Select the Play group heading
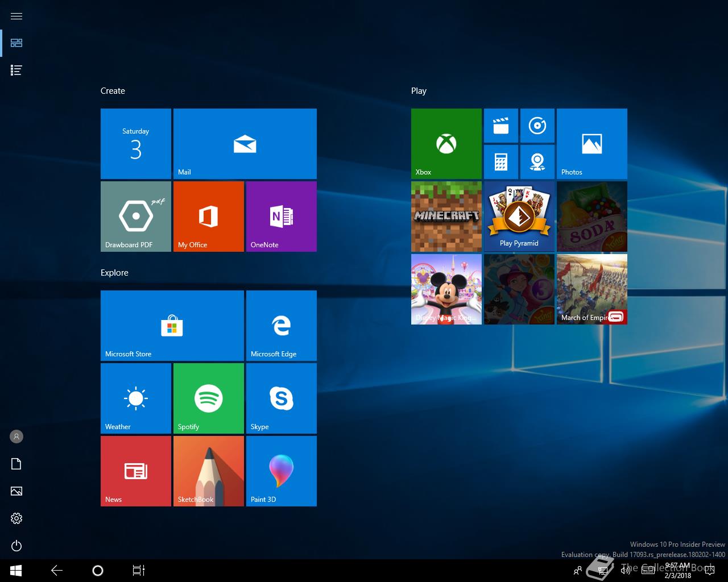This screenshot has height=582, width=728. (419, 91)
